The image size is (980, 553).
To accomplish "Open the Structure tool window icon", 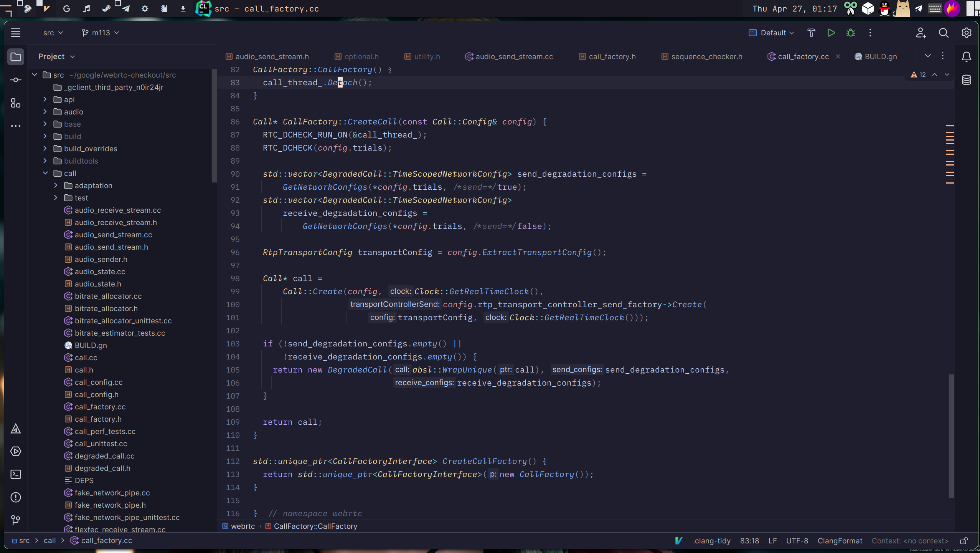I will click(x=16, y=103).
